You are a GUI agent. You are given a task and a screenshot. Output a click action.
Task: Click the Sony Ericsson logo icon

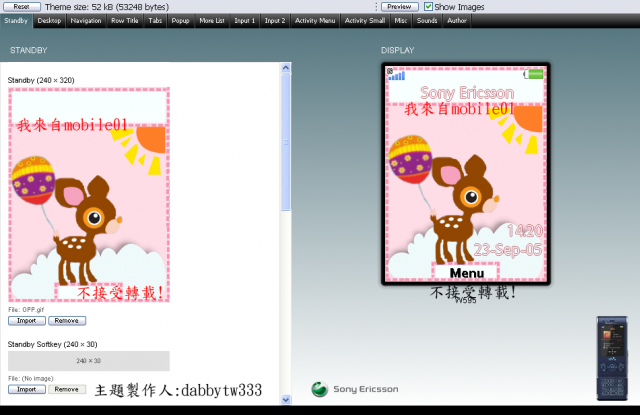(x=320, y=389)
